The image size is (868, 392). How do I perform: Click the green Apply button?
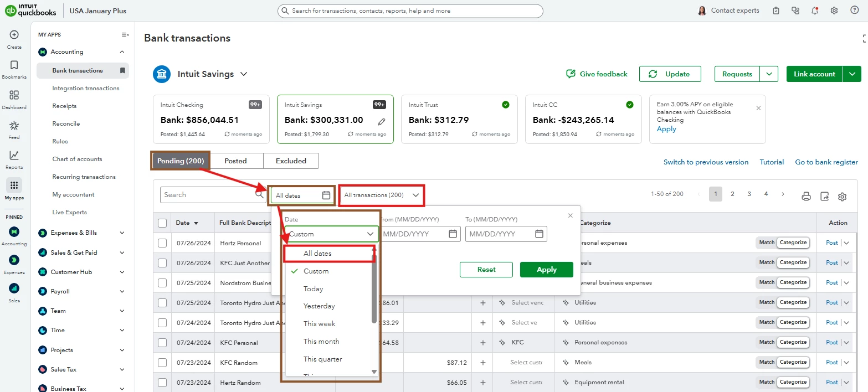[x=547, y=270]
